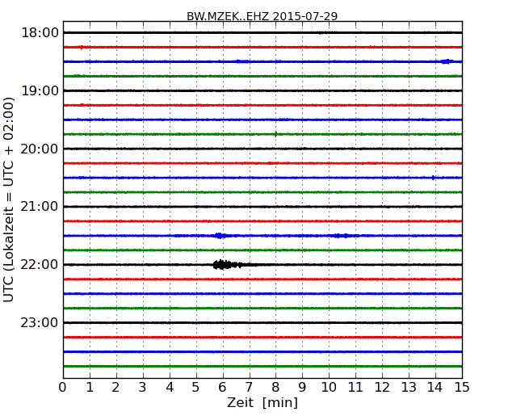525x420 pixels.
Task: Select the blue burst near 10.5 min on the 21:30 trace
Action: click(342, 236)
